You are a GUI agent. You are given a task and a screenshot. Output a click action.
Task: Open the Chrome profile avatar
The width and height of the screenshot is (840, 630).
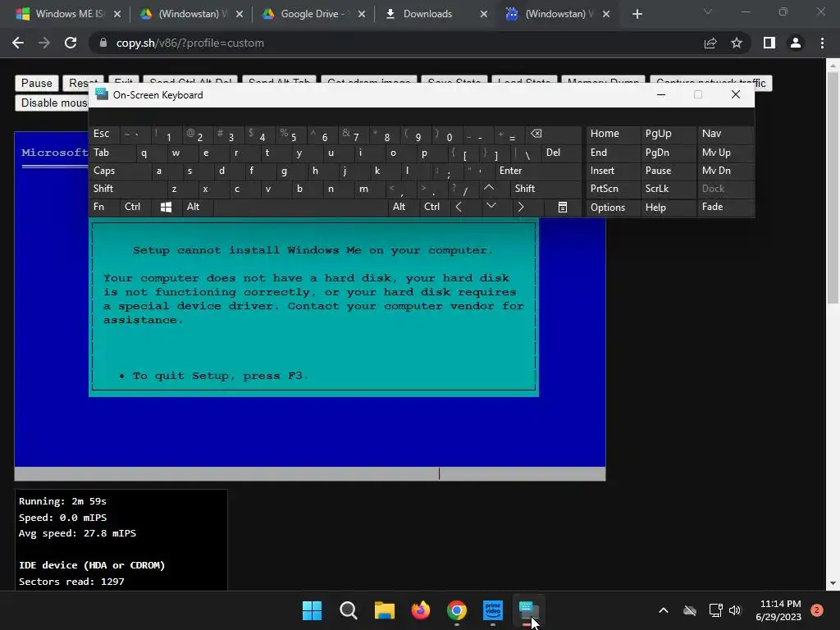click(796, 43)
